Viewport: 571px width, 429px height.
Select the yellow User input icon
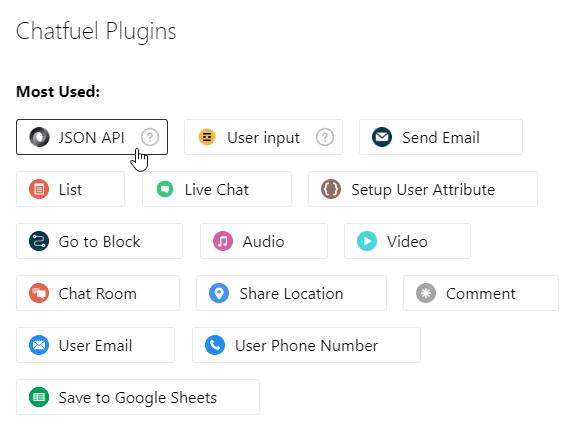(x=207, y=137)
